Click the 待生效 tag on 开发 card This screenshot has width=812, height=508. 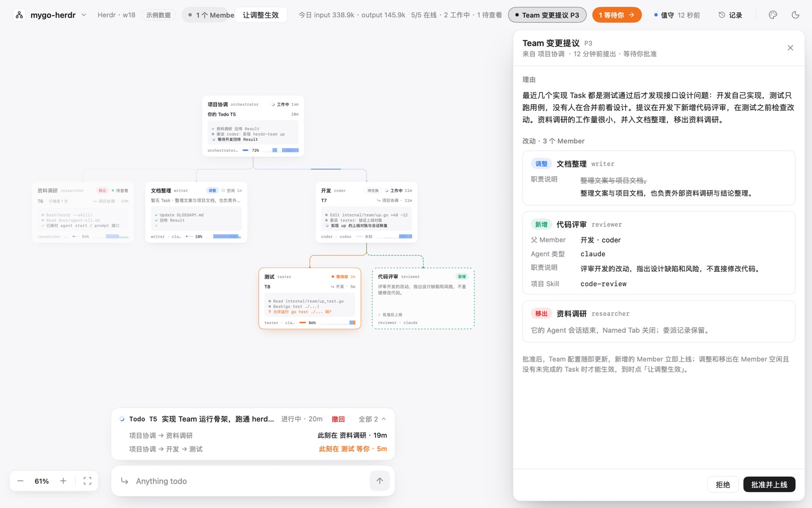(373, 190)
